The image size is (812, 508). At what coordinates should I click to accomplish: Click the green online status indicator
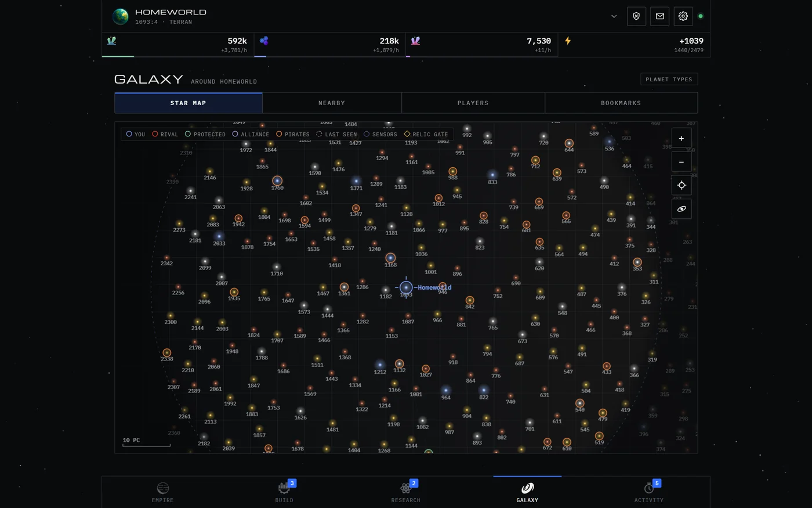point(701,16)
